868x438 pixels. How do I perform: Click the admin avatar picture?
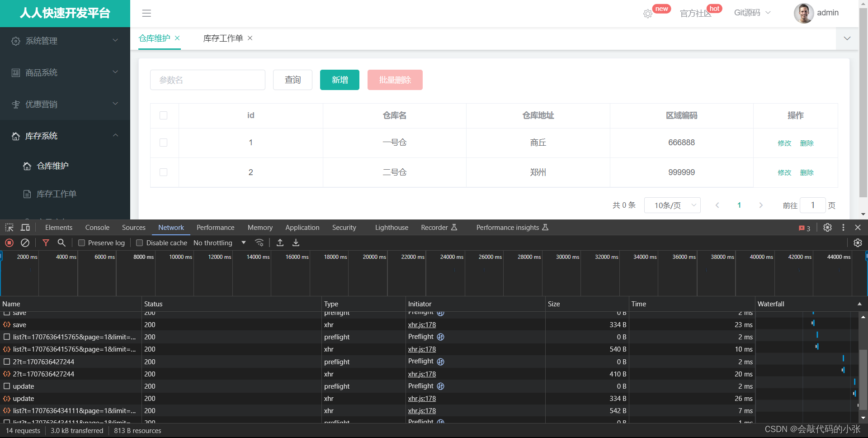804,13
